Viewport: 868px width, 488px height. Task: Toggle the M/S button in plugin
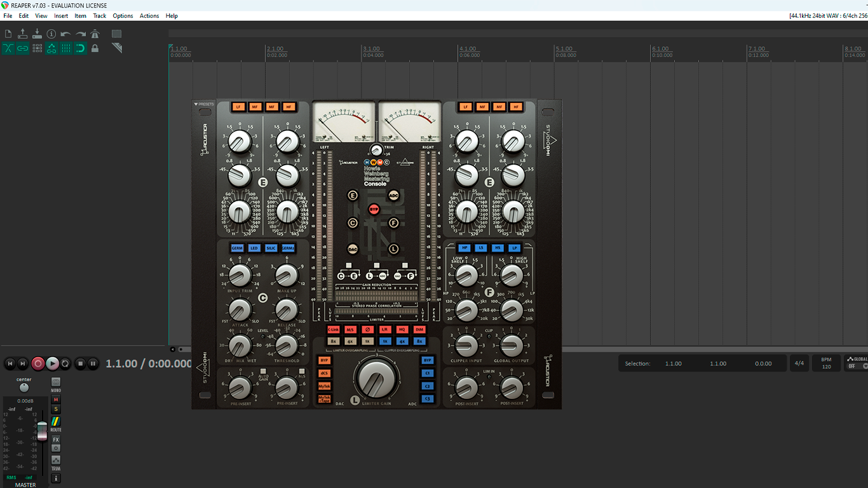coord(350,330)
